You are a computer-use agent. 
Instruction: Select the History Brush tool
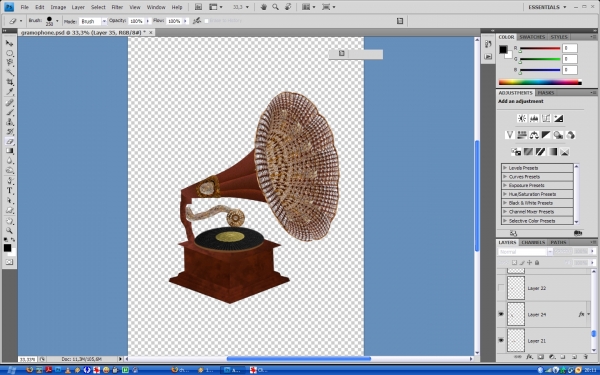9,132
